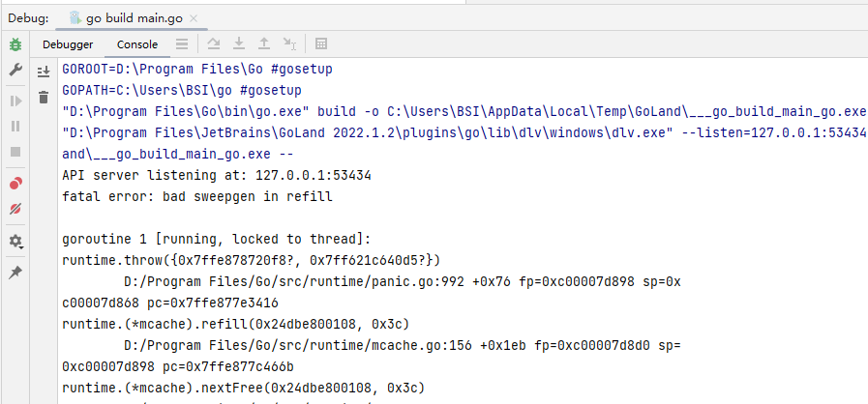This screenshot has height=404, width=868.
Task: Select the Console tab
Action: pyautogui.click(x=137, y=44)
